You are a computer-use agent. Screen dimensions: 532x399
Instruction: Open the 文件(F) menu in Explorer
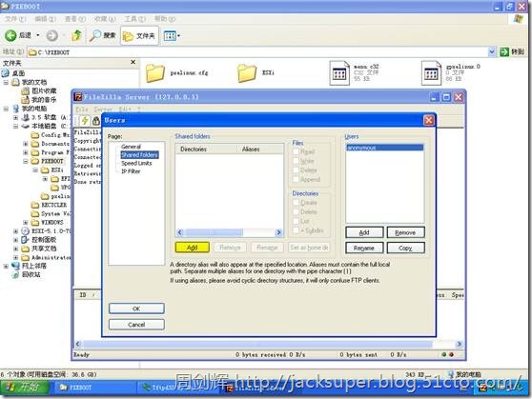tap(15, 19)
